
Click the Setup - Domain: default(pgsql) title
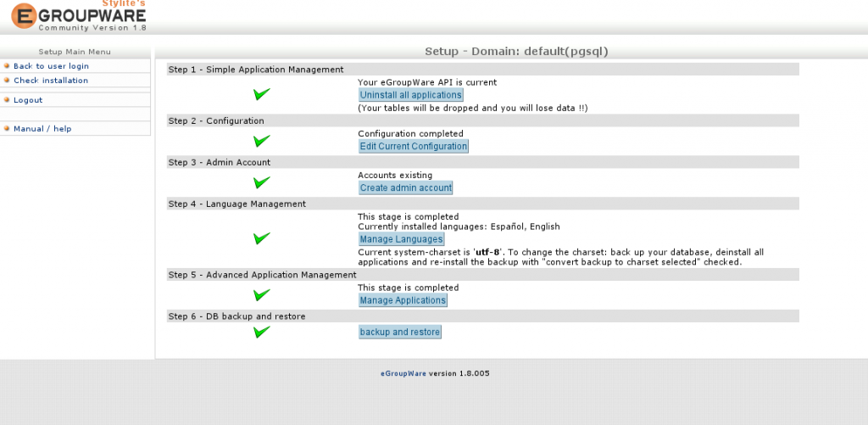point(516,52)
